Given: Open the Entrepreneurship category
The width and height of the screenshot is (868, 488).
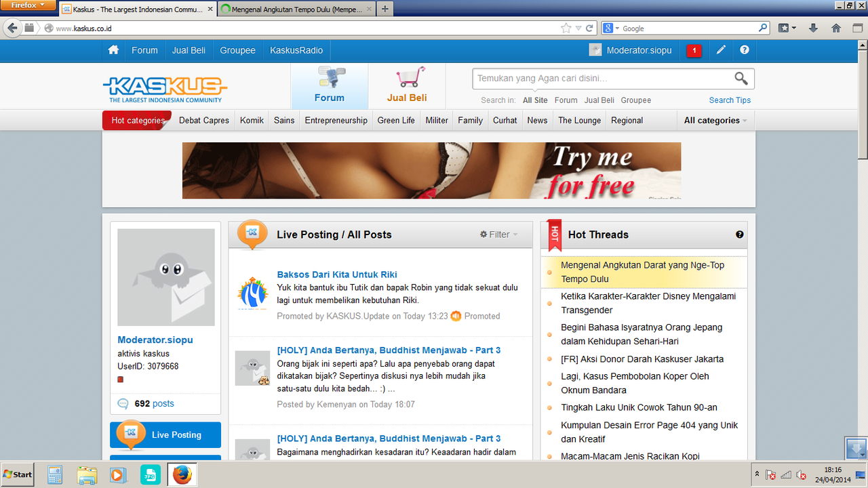Looking at the screenshot, I should tap(336, 121).
